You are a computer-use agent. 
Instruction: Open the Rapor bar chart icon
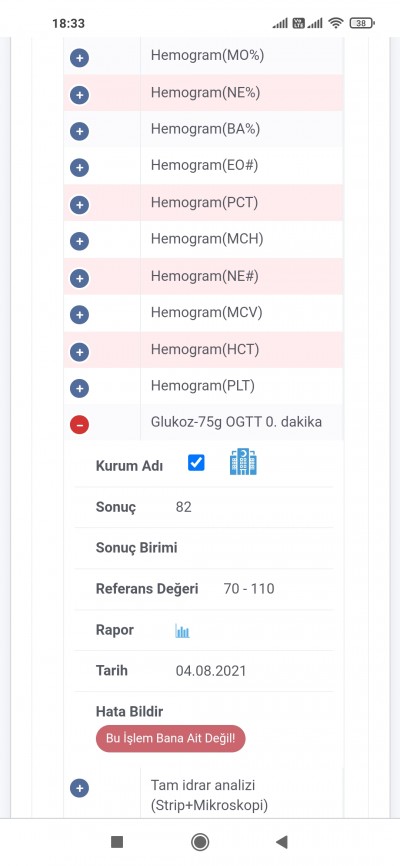click(182, 631)
